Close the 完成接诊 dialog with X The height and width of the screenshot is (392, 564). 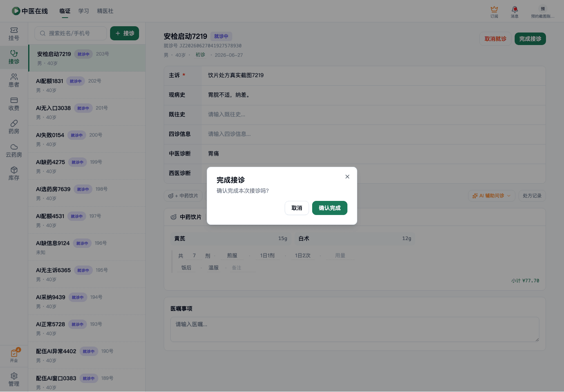(x=347, y=177)
